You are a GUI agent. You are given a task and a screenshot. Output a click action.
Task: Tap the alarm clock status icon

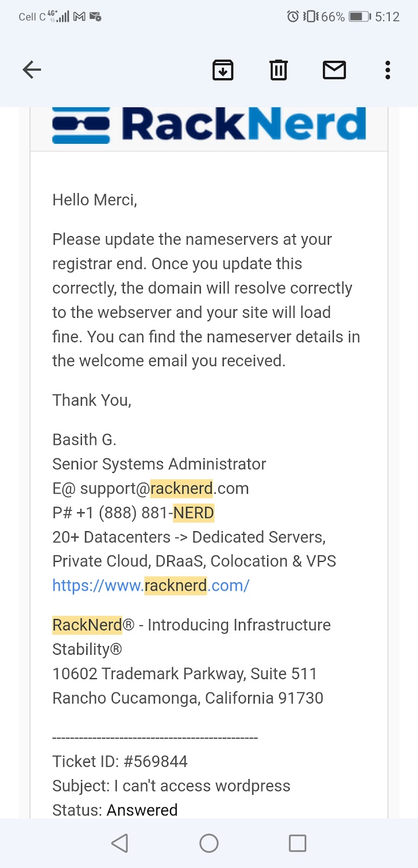pos(293,17)
